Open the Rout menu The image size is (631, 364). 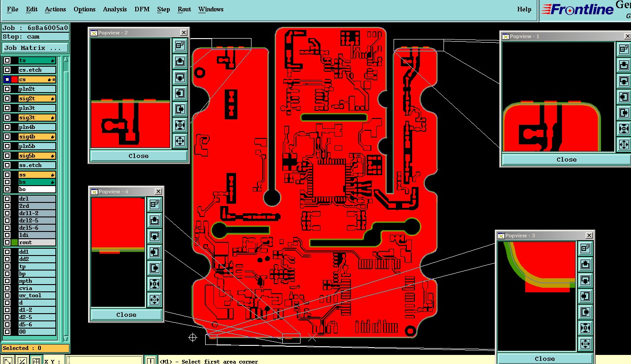(x=184, y=9)
